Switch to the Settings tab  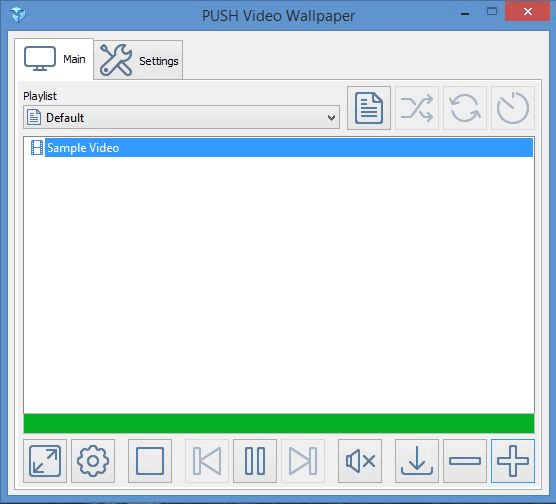[x=139, y=60]
